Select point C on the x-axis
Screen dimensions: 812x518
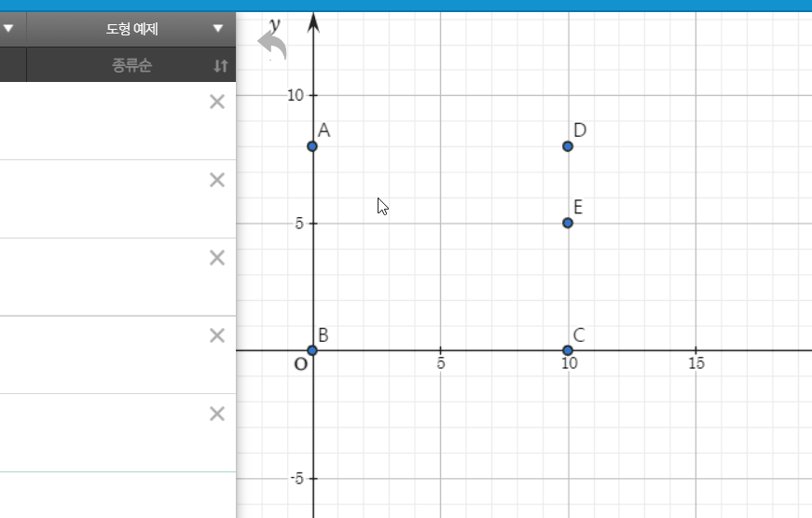[568, 350]
